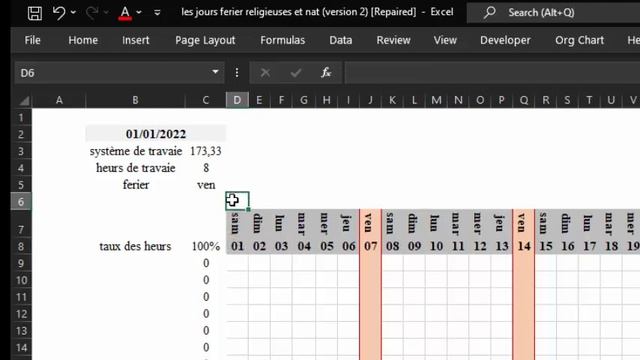Open the Font Color dropdown arrow
Viewport: 640px width, 360px height.
(139, 13)
